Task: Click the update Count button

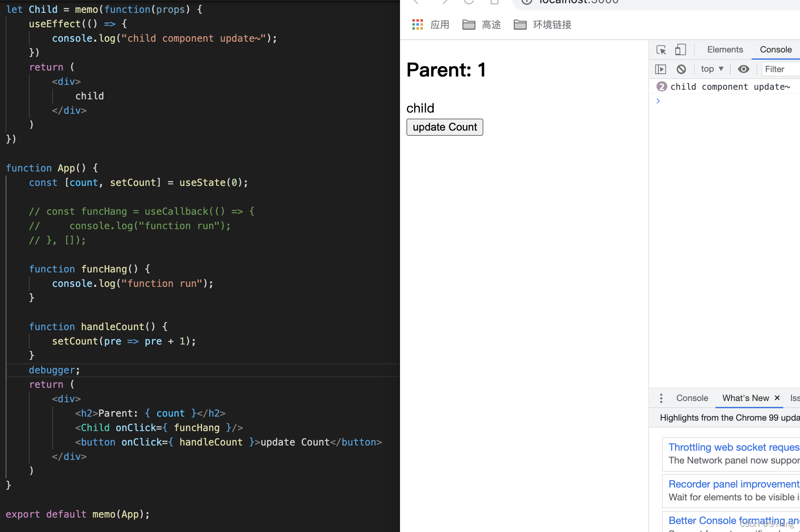Action: pos(444,127)
